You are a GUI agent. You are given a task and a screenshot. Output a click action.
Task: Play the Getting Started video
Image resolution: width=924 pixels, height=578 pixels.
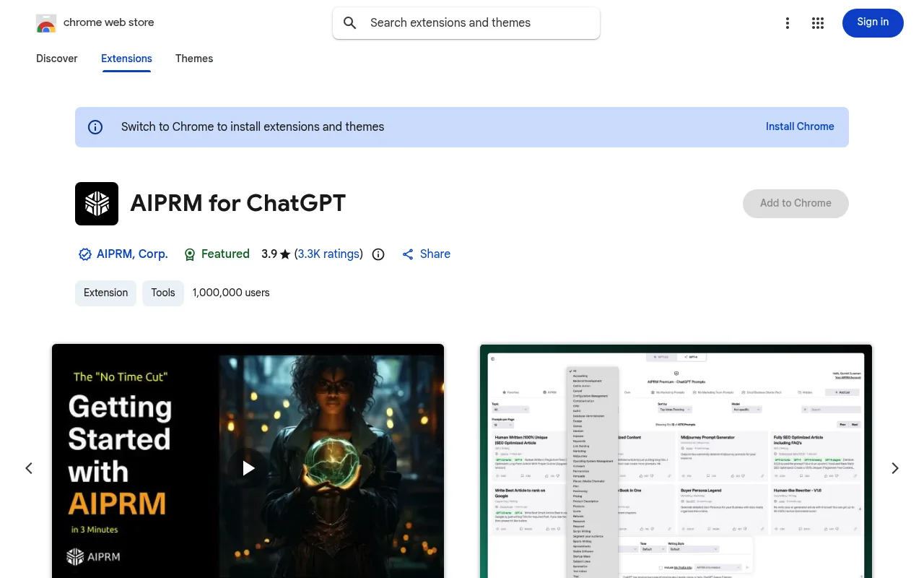click(x=248, y=468)
